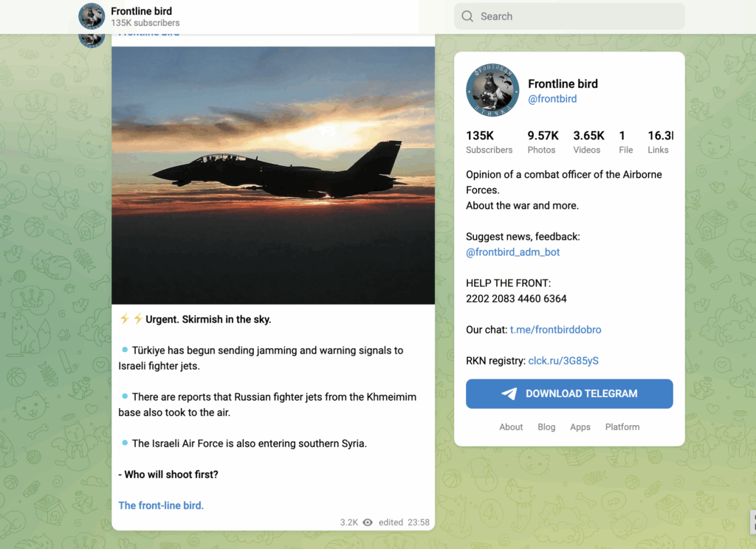
Task: Click the eye views icon under the post
Action: point(368,522)
